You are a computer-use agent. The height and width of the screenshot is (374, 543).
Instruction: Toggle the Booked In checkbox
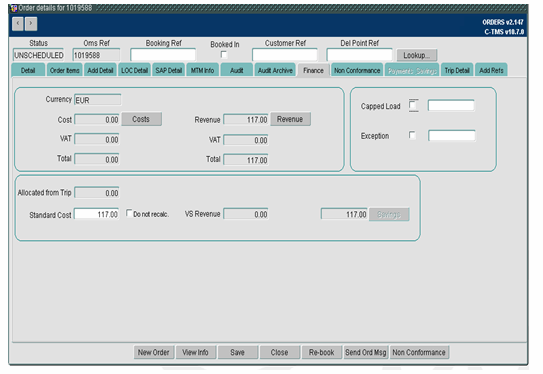pyautogui.click(x=224, y=55)
